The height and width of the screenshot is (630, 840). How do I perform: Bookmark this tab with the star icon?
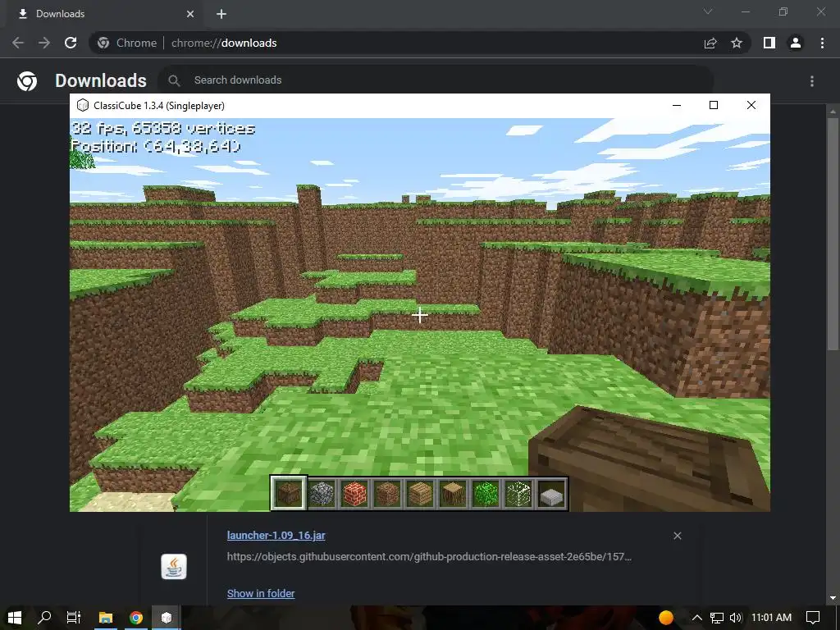click(x=737, y=43)
